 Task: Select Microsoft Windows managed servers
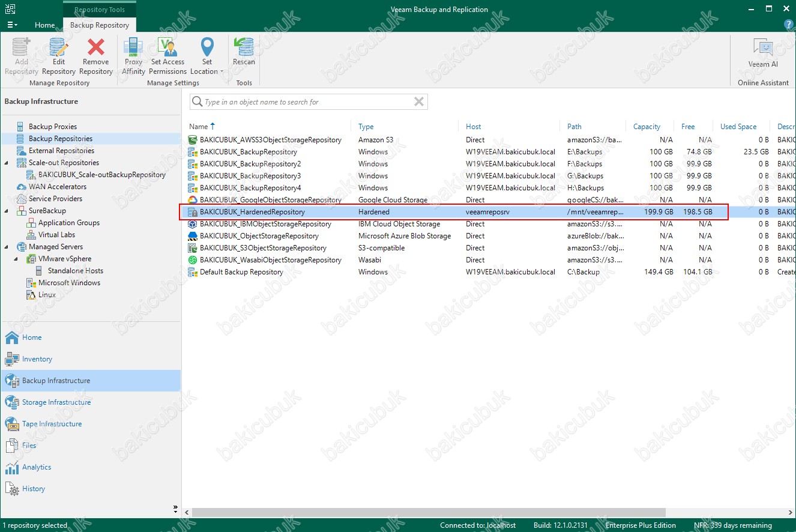[x=69, y=283]
